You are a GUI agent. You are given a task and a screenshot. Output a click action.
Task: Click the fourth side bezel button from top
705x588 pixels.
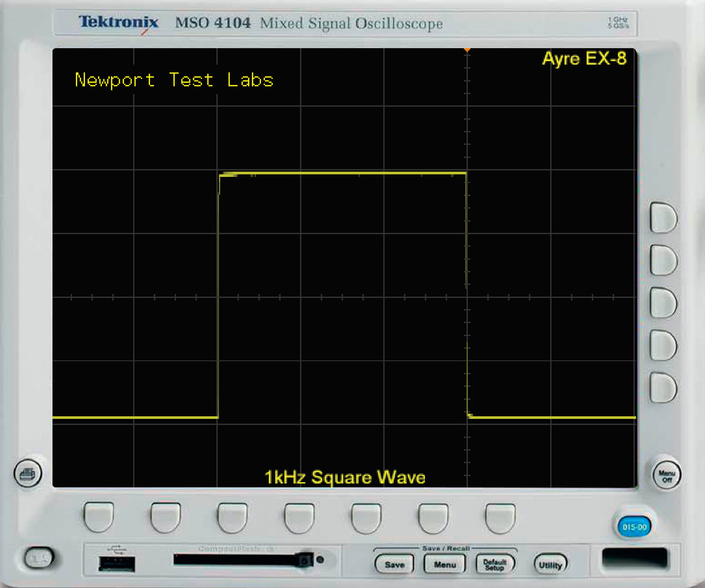663,345
